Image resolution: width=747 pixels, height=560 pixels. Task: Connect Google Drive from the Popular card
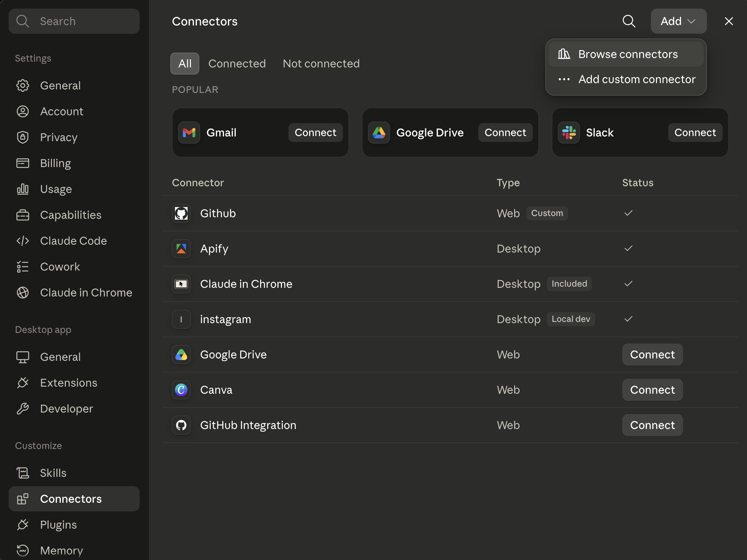pos(505,133)
